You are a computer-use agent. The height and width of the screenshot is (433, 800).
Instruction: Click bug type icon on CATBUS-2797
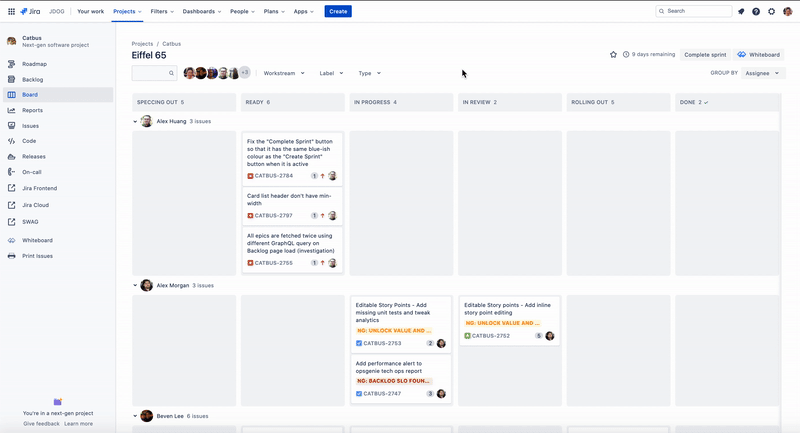point(250,216)
